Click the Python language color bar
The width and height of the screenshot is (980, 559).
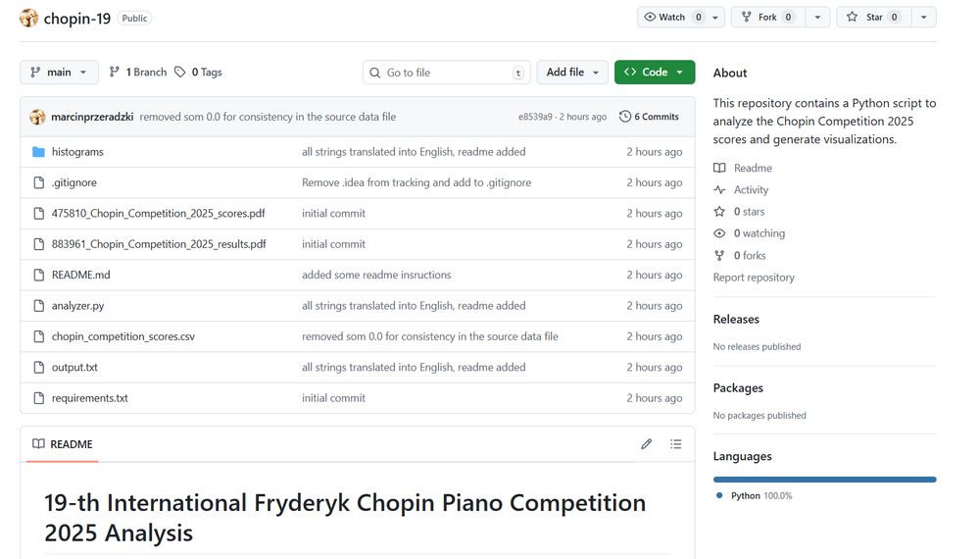(824, 480)
